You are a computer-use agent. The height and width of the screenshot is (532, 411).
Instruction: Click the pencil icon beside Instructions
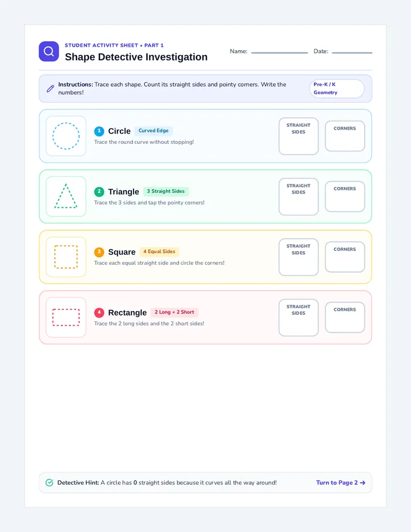(50, 88)
